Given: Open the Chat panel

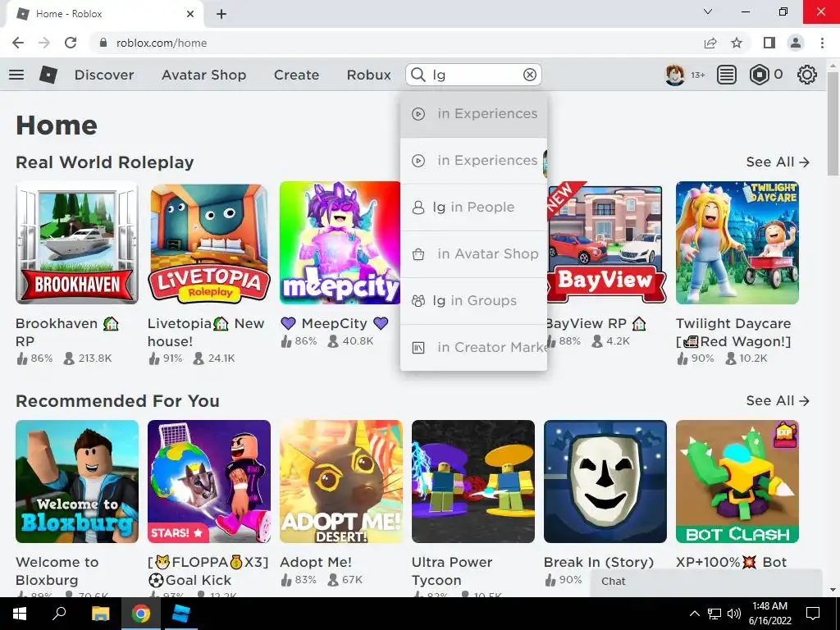Looking at the screenshot, I should 705,582.
